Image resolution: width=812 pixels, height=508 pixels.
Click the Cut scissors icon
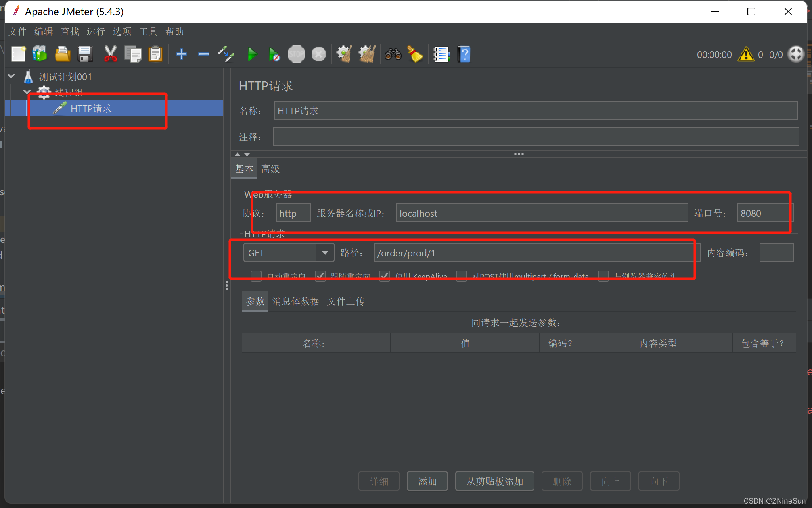click(111, 54)
